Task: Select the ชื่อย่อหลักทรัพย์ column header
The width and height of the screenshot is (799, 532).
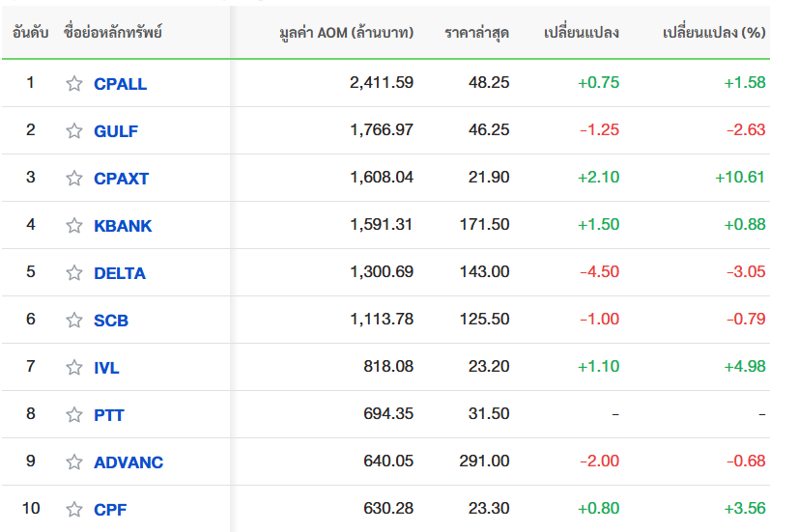Action: coord(113,33)
